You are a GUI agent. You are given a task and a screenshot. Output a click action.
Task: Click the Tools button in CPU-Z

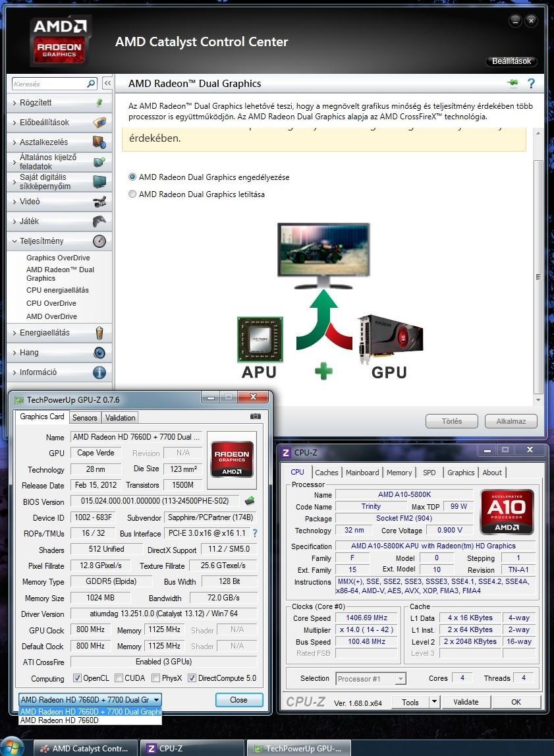(410, 701)
